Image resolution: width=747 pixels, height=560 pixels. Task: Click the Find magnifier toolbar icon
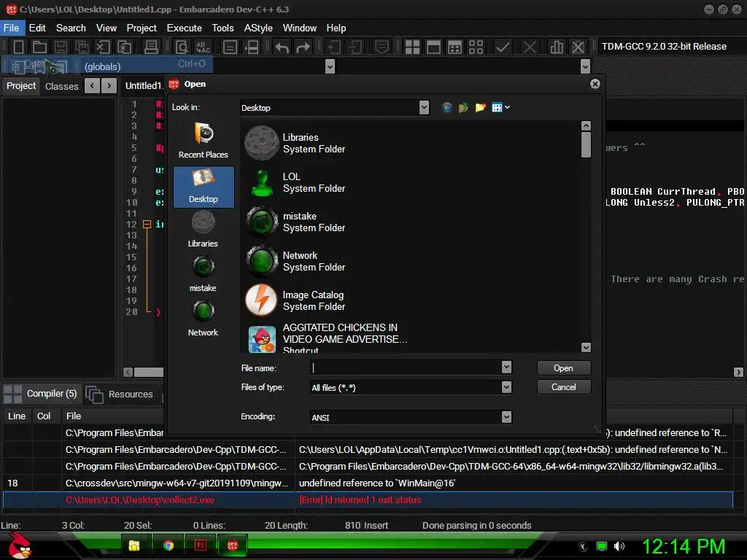click(181, 47)
